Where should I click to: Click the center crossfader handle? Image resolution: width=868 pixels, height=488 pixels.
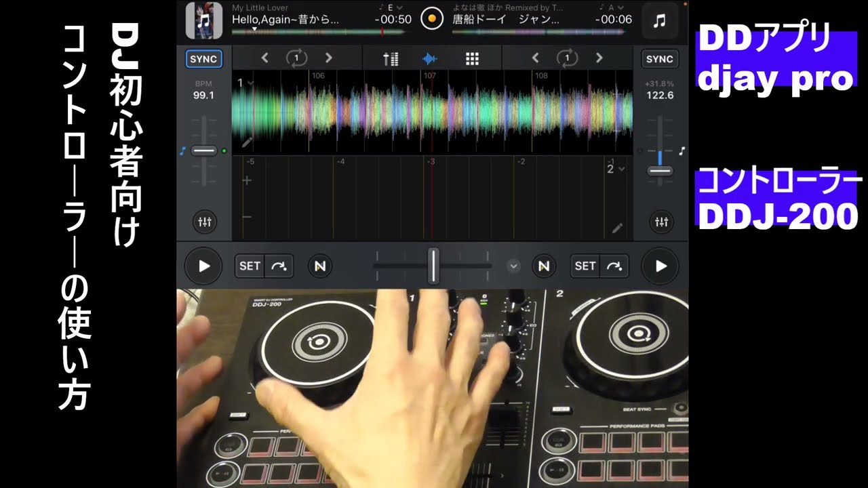(x=433, y=266)
